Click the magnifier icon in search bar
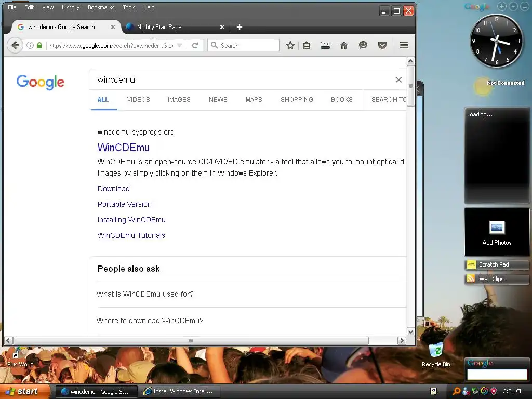The width and height of the screenshot is (532, 399). 214,45
